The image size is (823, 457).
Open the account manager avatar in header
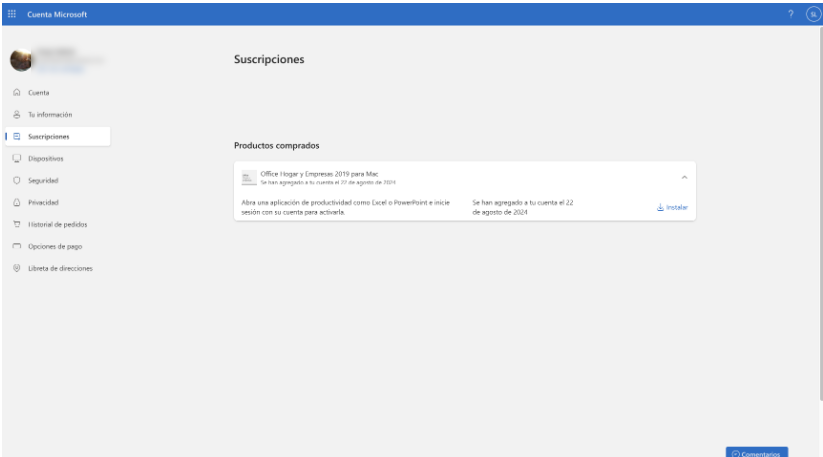814,14
